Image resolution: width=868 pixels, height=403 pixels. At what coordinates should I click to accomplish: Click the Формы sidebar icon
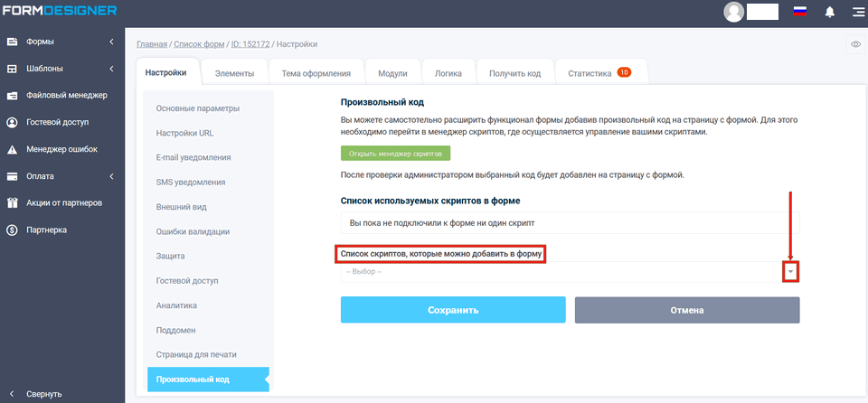click(x=12, y=42)
